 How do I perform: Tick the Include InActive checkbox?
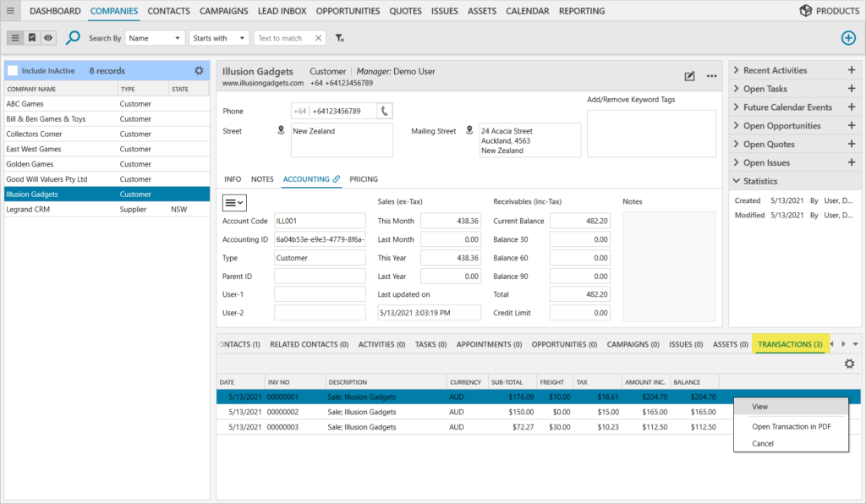(x=13, y=71)
